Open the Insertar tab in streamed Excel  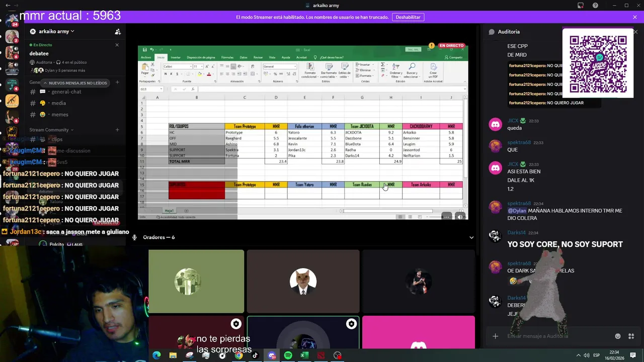point(176,57)
